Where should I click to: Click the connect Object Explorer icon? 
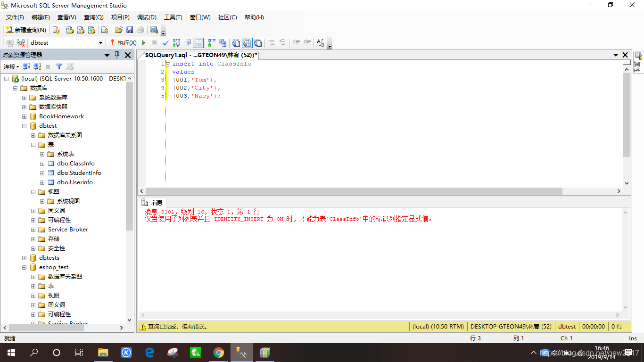(x=27, y=67)
